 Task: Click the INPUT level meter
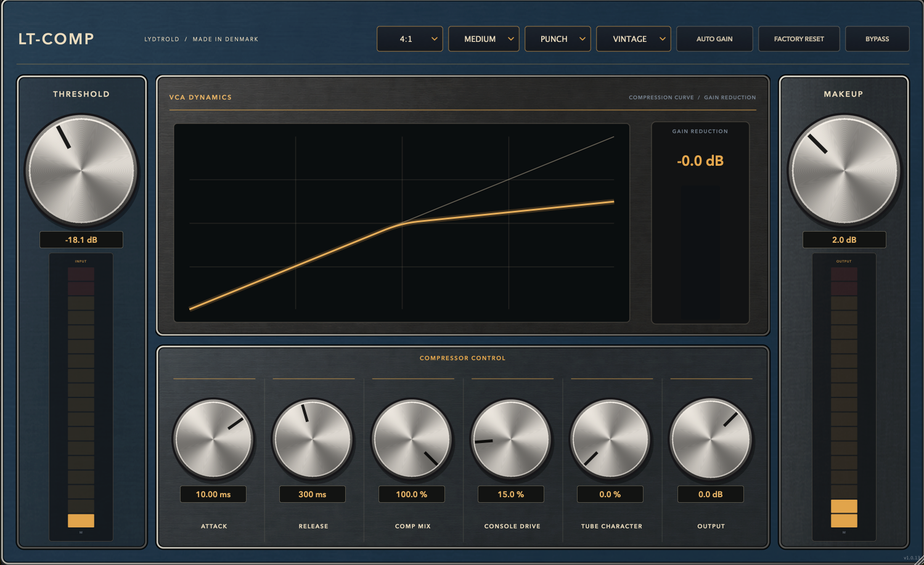tap(81, 397)
